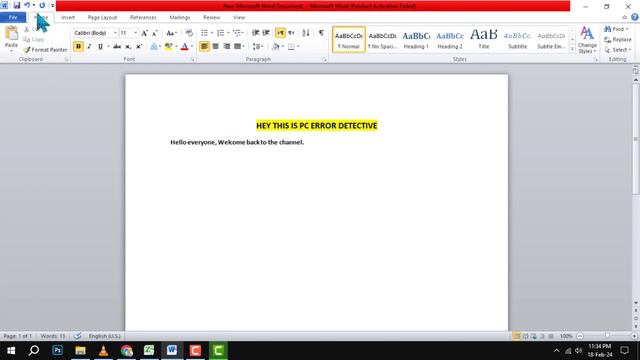Open the Font dialog launcher
The width and height of the screenshot is (640, 360).
click(193, 60)
